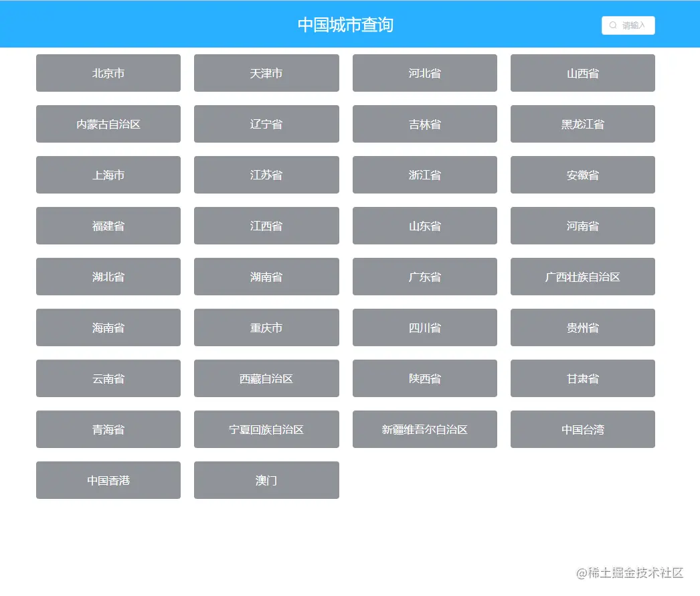Click the 中国城市查询 page title
Image resolution: width=700 pixels, height=596 pixels.
pyautogui.click(x=345, y=25)
